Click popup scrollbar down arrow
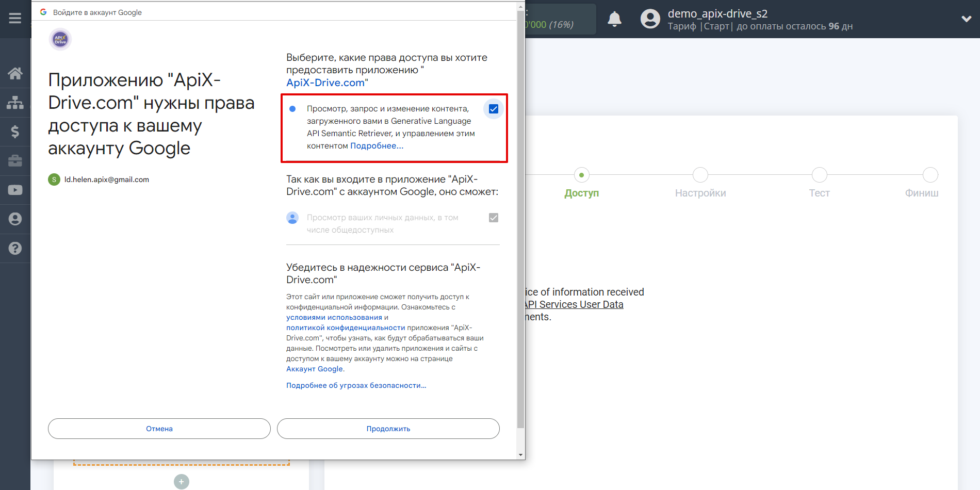The height and width of the screenshot is (490, 980). pyautogui.click(x=520, y=455)
